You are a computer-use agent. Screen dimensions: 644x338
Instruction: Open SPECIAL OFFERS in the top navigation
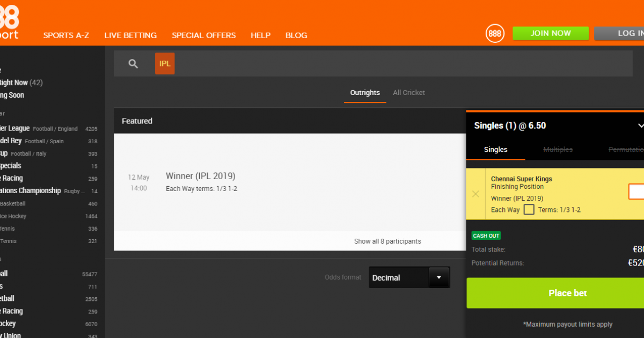coord(204,35)
